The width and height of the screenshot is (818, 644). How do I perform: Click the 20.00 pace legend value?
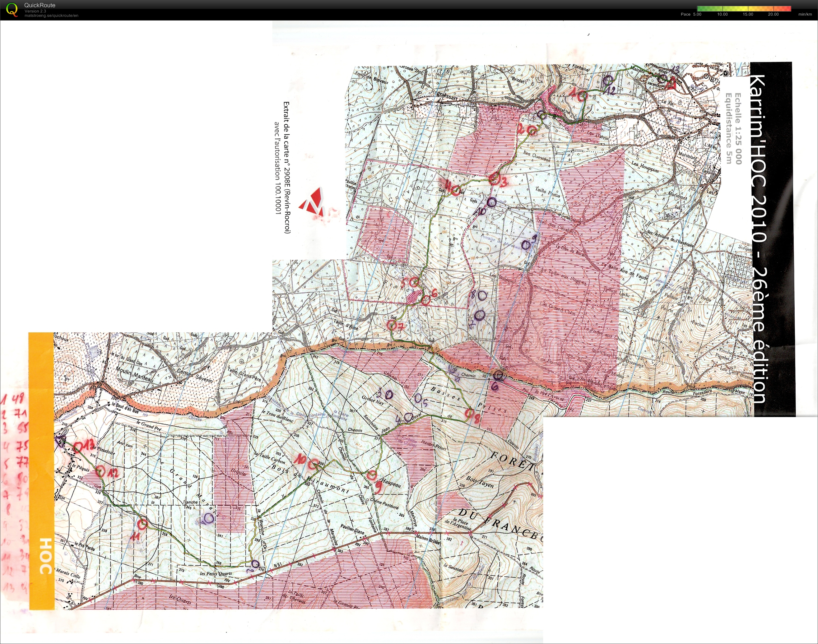(x=773, y=14)
